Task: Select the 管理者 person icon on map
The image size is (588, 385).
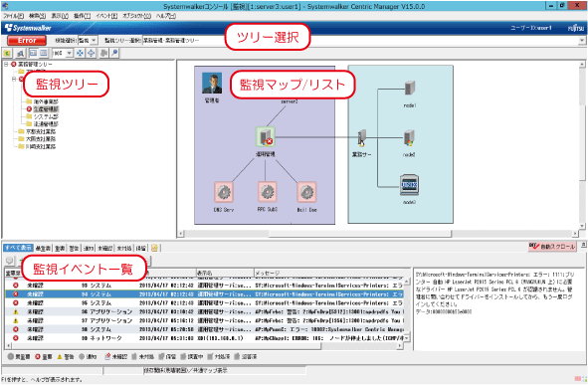Action: [x=212, y=84]
